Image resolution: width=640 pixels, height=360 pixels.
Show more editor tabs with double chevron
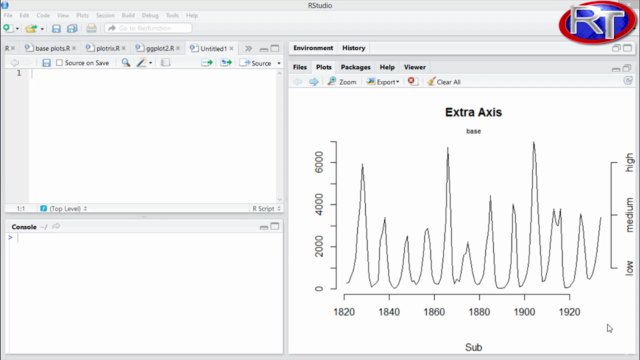click(248, 49)
